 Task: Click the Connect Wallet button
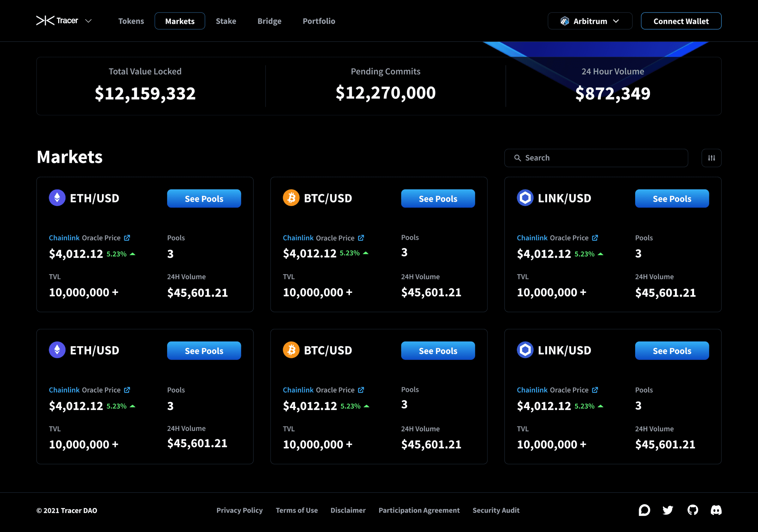click(x=681, y=21)
